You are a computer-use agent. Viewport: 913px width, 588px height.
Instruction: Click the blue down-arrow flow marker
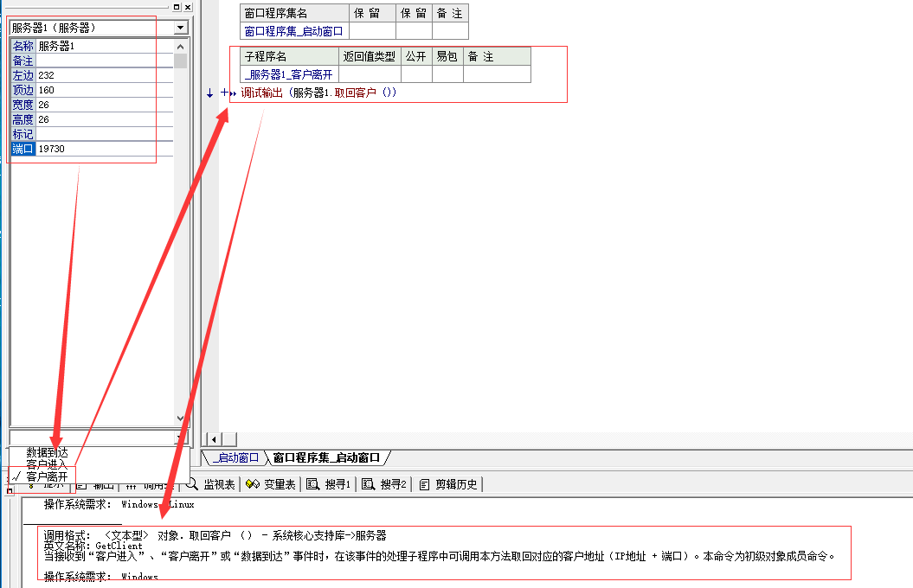coord(209,93)
